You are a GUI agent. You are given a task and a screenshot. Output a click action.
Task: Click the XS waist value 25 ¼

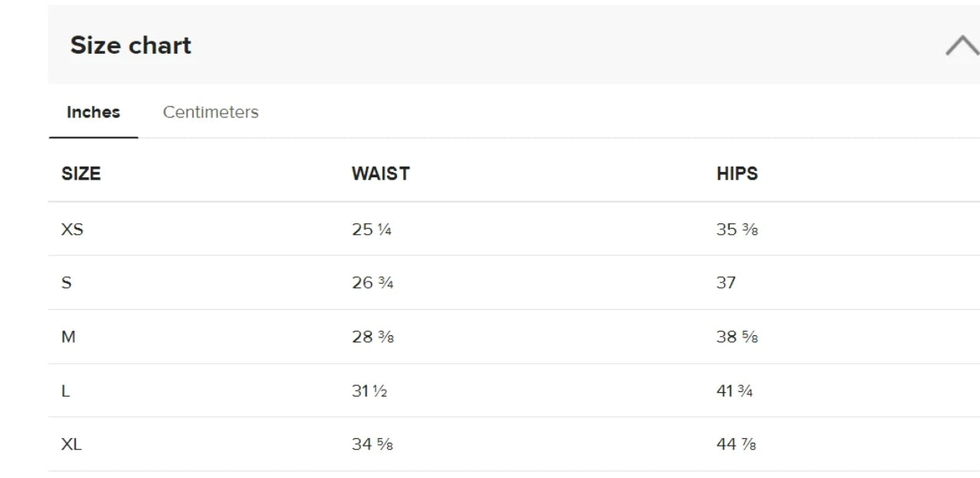[x=372, y=229]
